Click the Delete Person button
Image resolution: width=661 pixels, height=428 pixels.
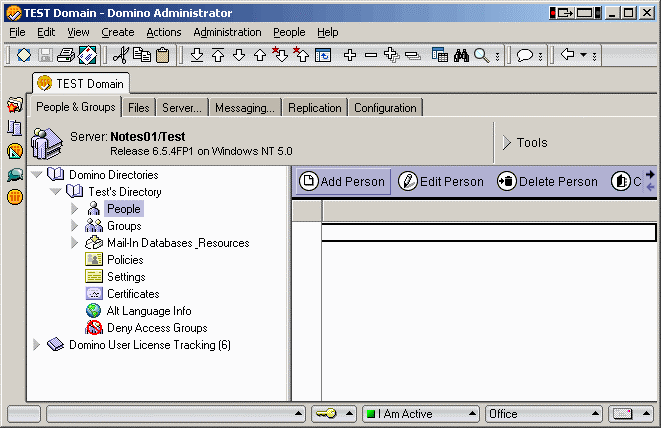547,182
